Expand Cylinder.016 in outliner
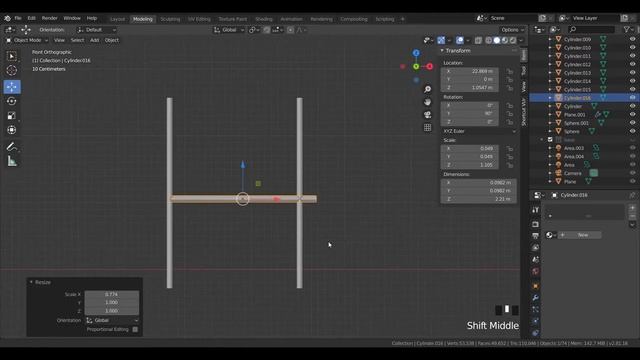This screenshot has width=640, height=360. pyautogui.click(x=550, y=98)
